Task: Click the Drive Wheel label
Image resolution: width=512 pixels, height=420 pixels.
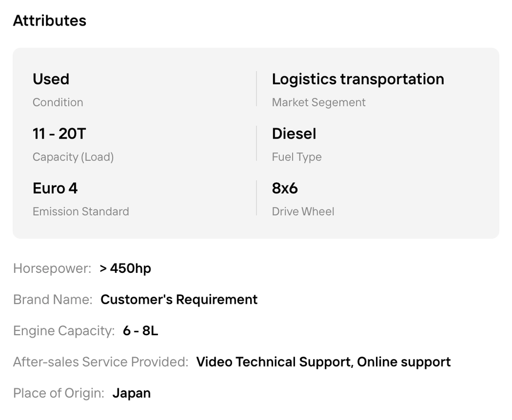Action: (303, 212)
